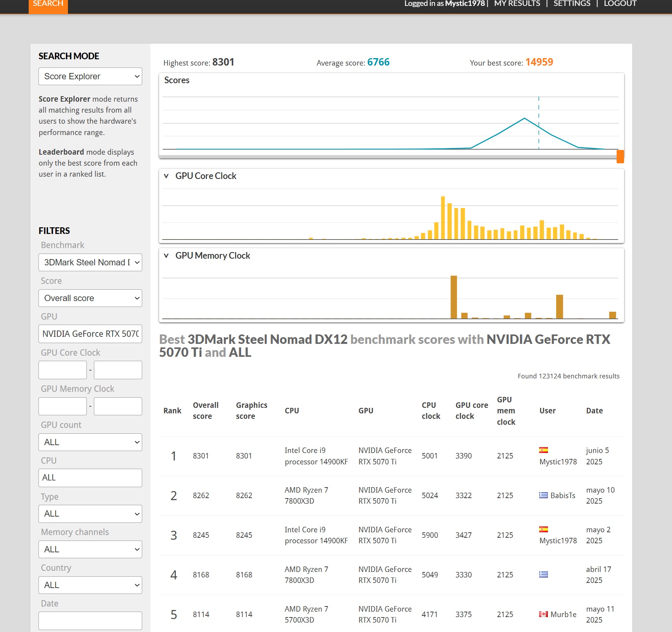This screenshot has width=672, height=632.
Task: Click the Greece flag icon next to BabisTs
Action: click(544, 495)
